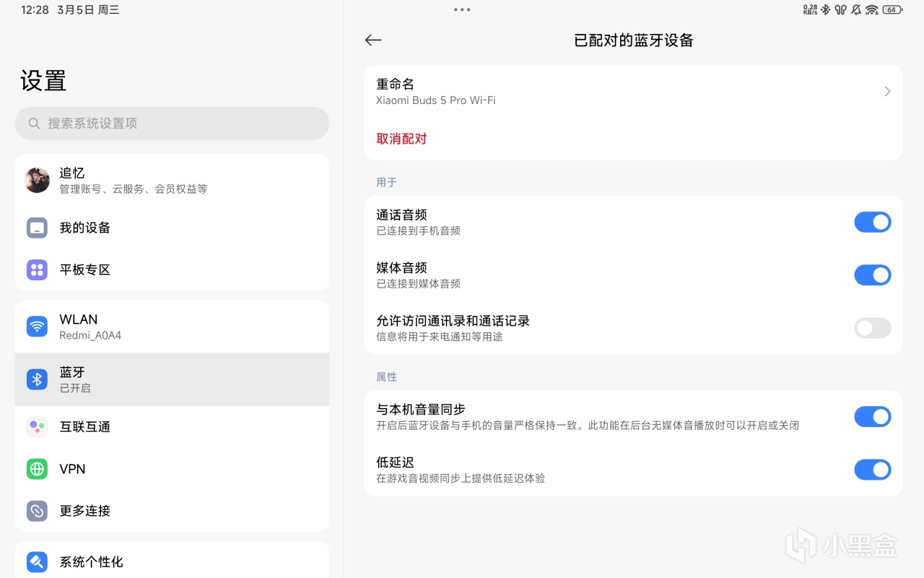Enable 允许访问通讯录和通话记录
Viewport: 924px width, 578px height.
873,328
